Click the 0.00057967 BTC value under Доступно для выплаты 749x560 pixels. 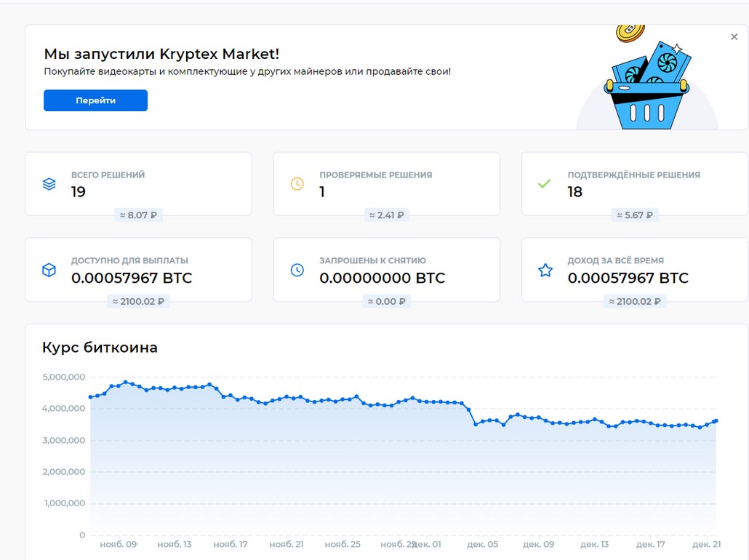tap(132, 278)
